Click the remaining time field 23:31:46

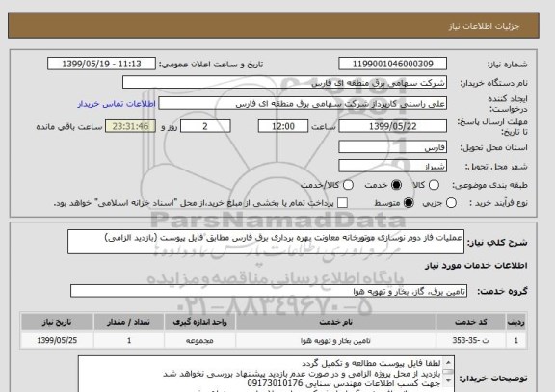(130, 126)
